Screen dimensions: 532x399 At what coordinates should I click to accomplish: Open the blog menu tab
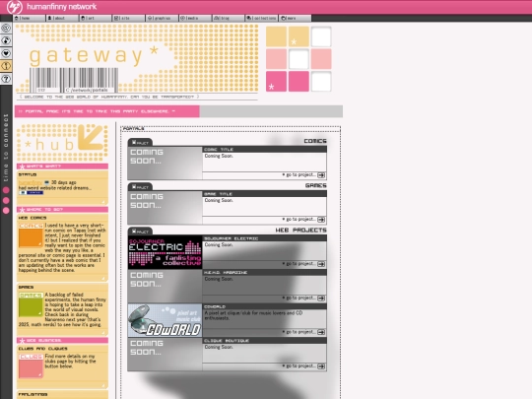[x=229, y=18]
